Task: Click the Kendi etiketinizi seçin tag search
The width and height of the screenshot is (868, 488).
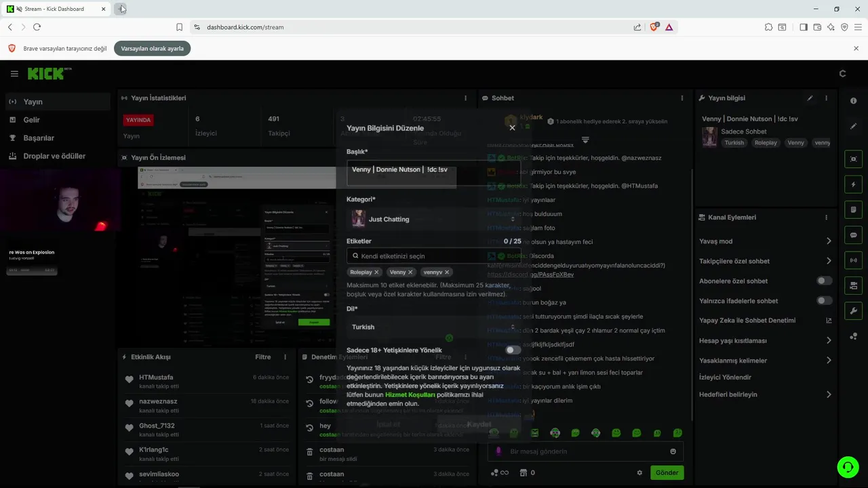Action: coord(433,256)
